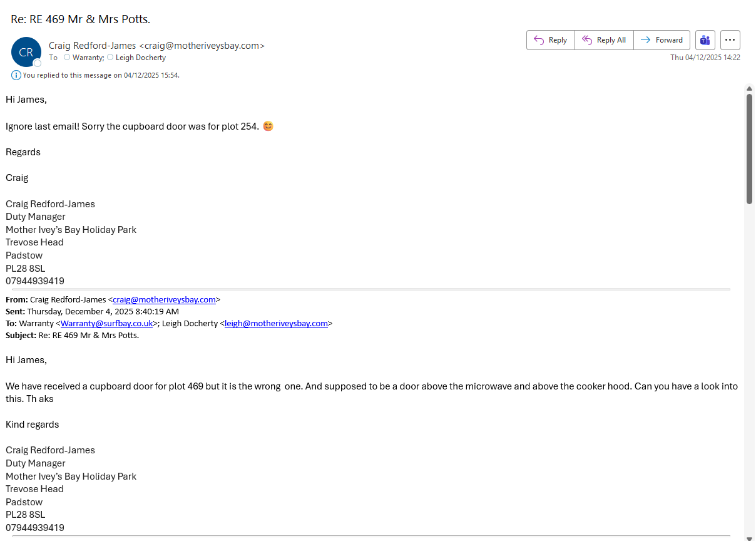Click the Reply button
The width and height of the screenshot is (756, 541).
pos(550,40)
